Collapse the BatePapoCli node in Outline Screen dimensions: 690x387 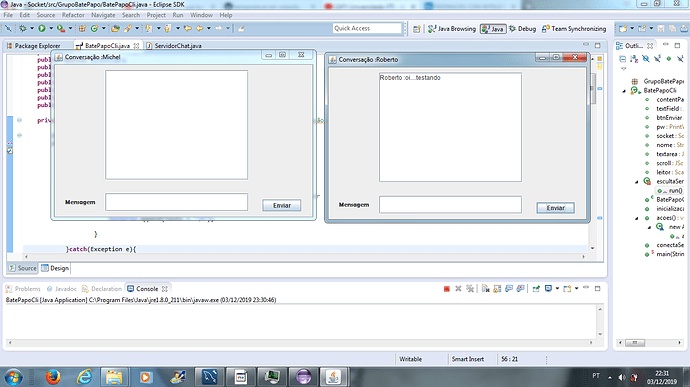(x=624, y=91)
